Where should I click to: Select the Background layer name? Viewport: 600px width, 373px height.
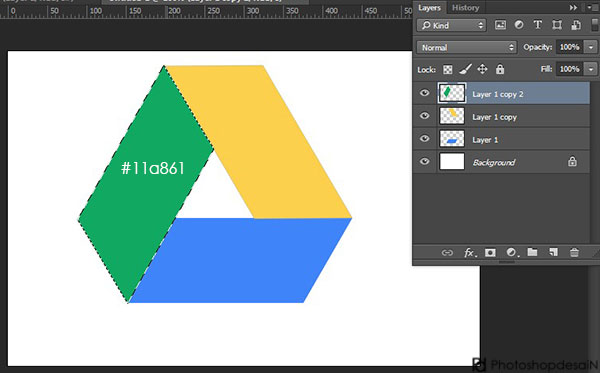(x=494, y=163)
